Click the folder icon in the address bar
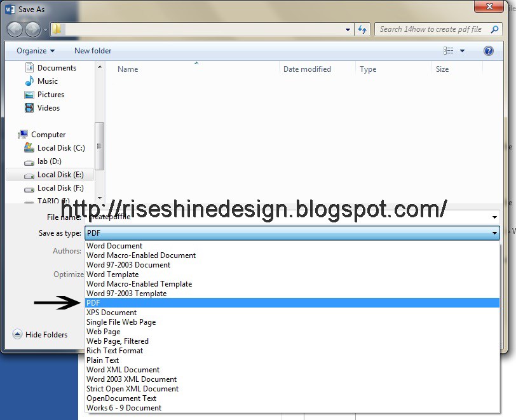This screenshot has height=420, width=516. coord(56,29)
